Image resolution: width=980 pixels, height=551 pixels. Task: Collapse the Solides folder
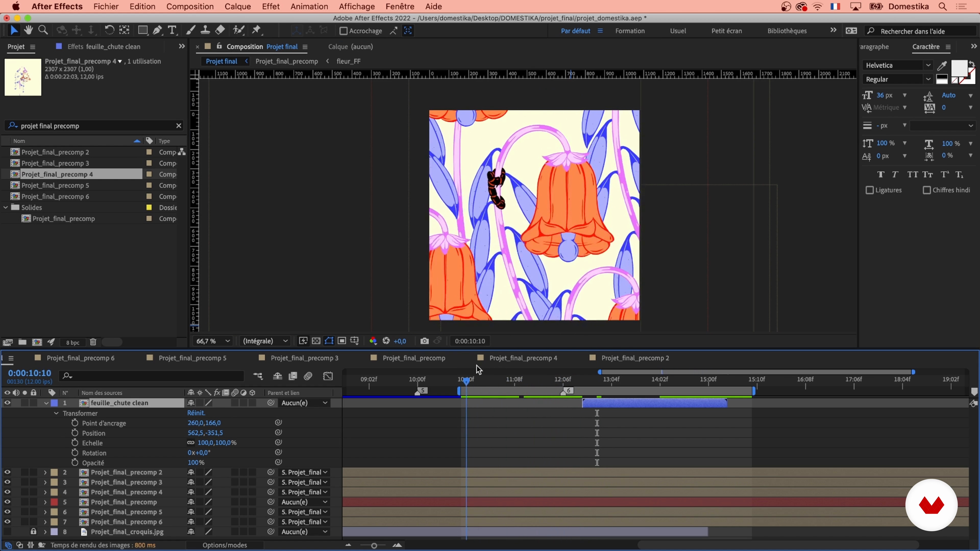pos(6,207)
